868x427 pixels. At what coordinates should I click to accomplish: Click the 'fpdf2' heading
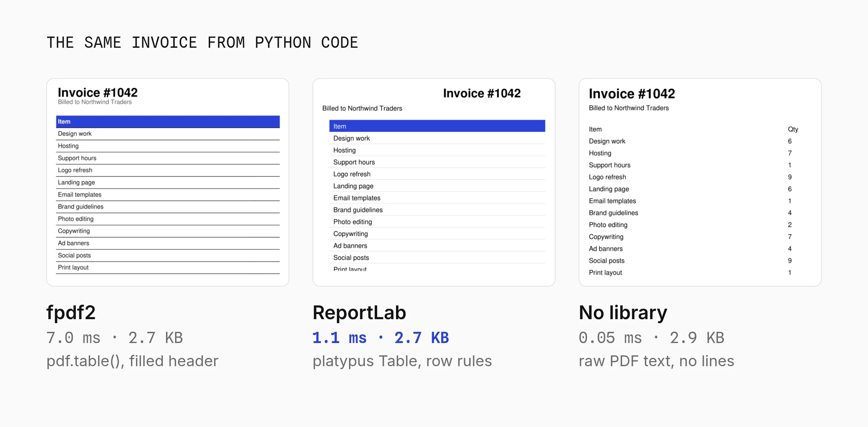click(x=71, y=313)
